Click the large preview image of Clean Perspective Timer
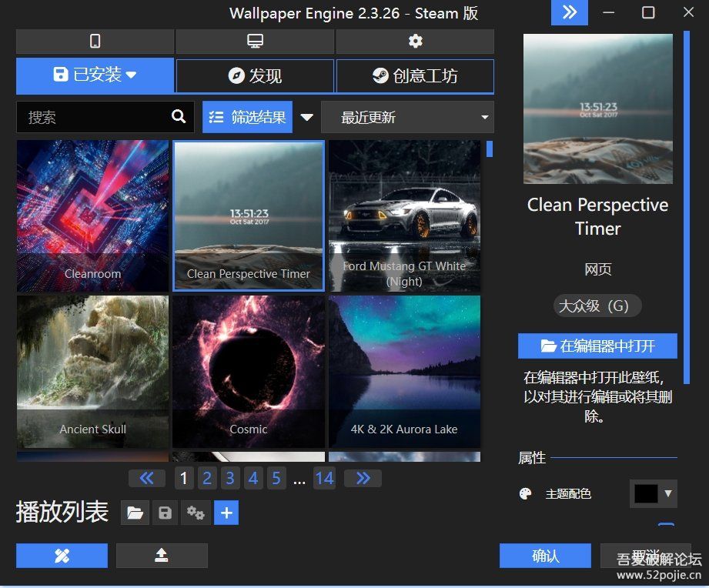 [x=598, y=109]
